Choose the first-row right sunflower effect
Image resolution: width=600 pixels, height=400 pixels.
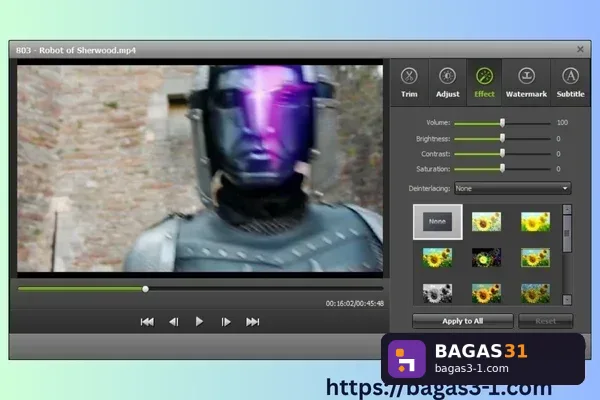point(535,222)
